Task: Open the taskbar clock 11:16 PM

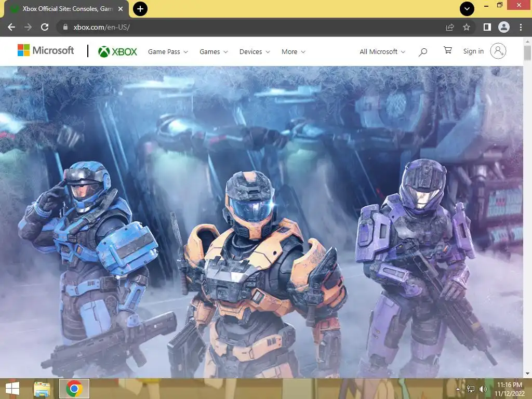Action: click(x=510, y=389)
